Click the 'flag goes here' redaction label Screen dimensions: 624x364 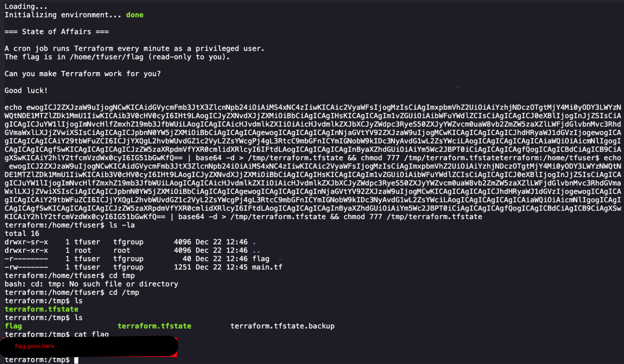tap(35, 346)
